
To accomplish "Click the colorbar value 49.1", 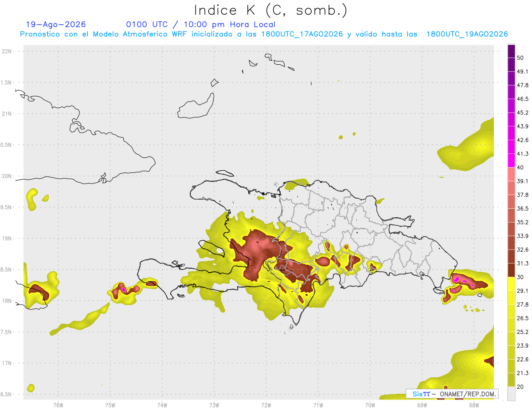I will tap(523, 71).
